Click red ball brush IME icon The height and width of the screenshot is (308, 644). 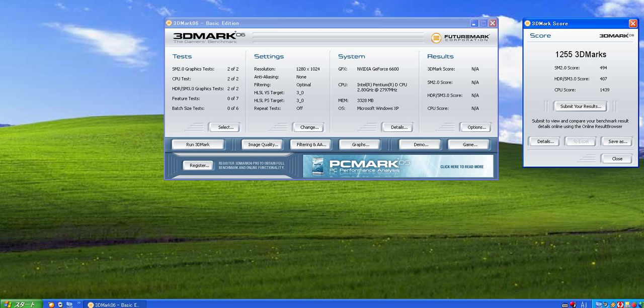click(573, 304)
